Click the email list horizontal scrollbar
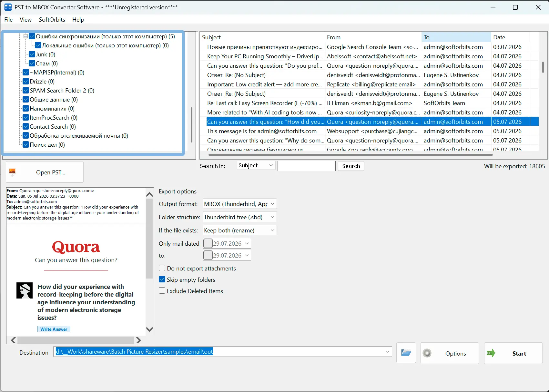Screen dimensions: 549x392 point(351,155)
